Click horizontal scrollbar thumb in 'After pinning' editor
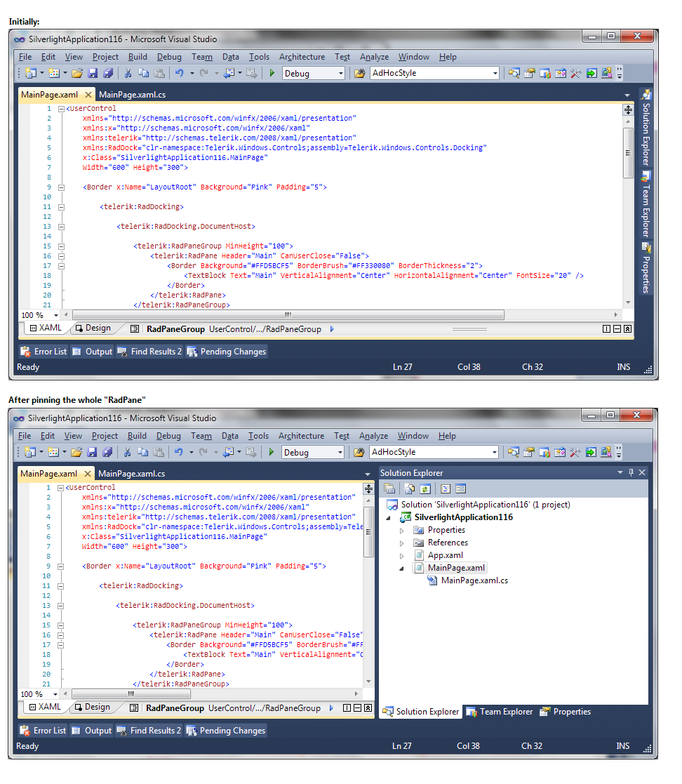The image size is (682, 784). 131,694
